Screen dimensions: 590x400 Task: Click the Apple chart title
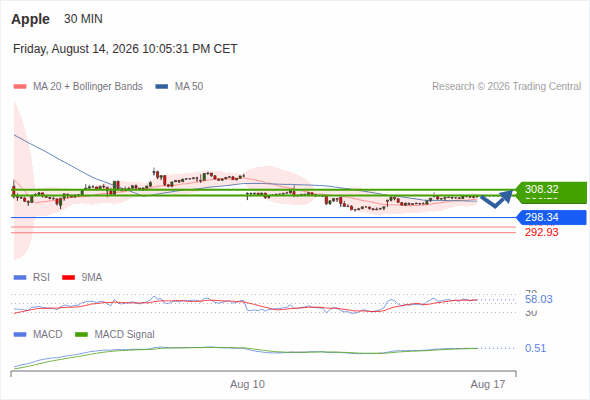(x=30, y=19)
